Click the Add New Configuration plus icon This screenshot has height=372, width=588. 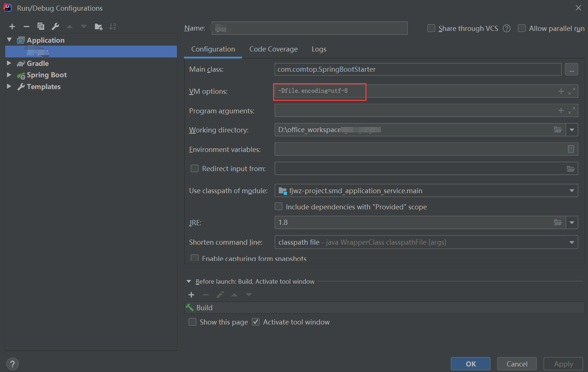(12, 26)
